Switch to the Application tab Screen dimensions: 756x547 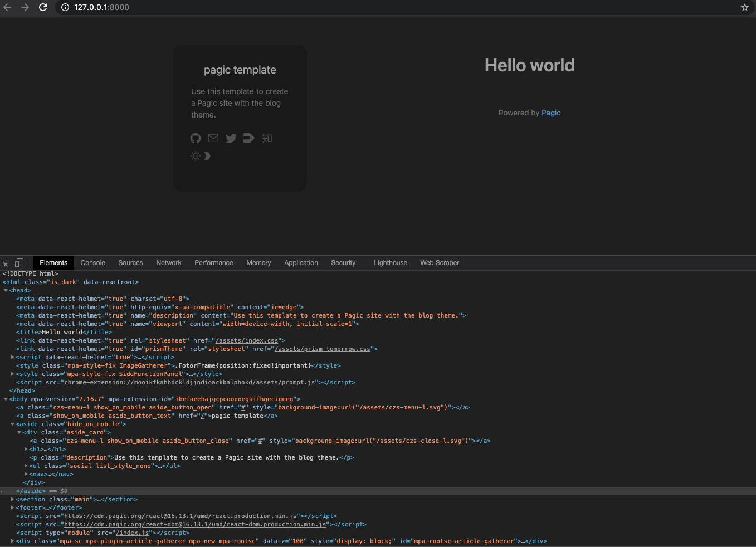click(x=301, y=263)
